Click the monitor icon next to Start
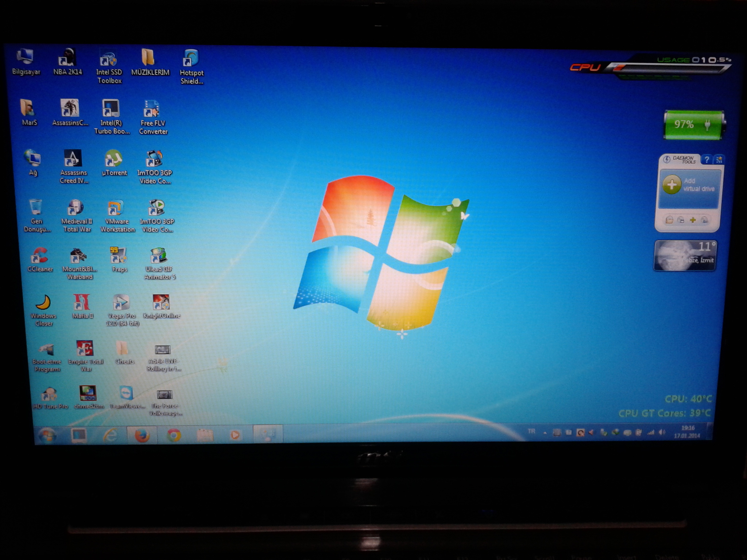Image resolution: width=747 pixels, height=560 pixels. [x=79, y=435]
